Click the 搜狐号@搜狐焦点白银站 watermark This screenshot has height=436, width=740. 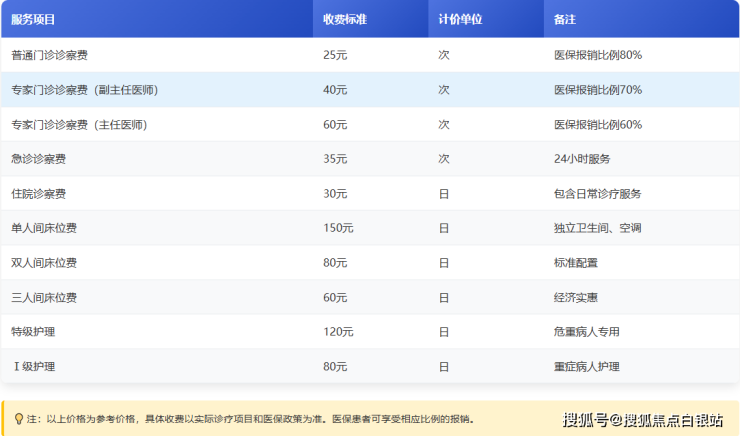click(x=643, y=418)
